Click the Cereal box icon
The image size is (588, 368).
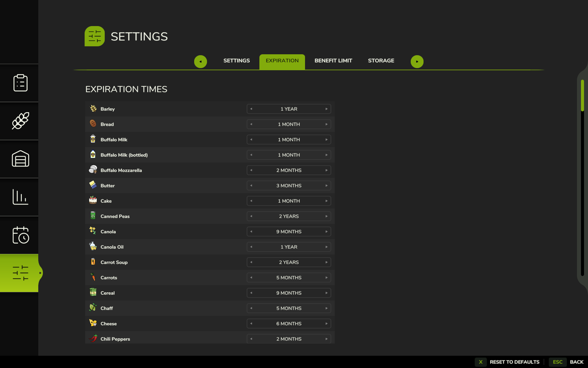pyautogui.click(x=93, y=292)
